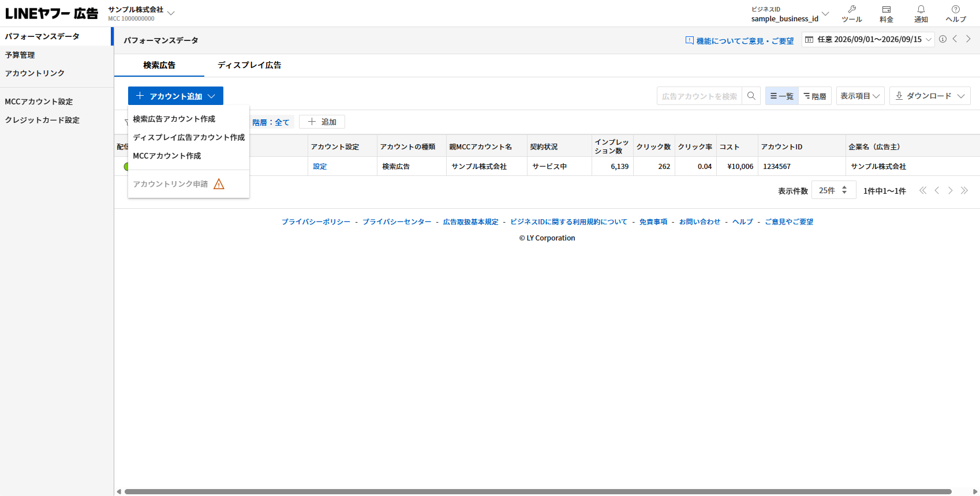Open プライバシーポリシー footer link
Image resolution: width=980 pixels, height=496 pixels.
pos(316,221)
